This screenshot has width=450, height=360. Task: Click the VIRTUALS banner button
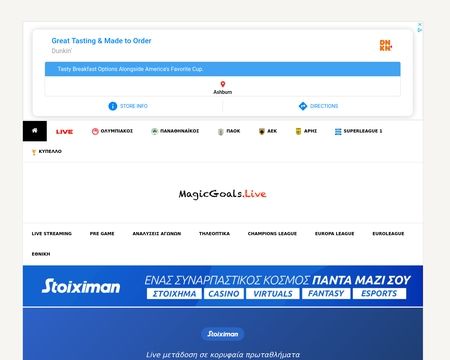click(273, 294)
